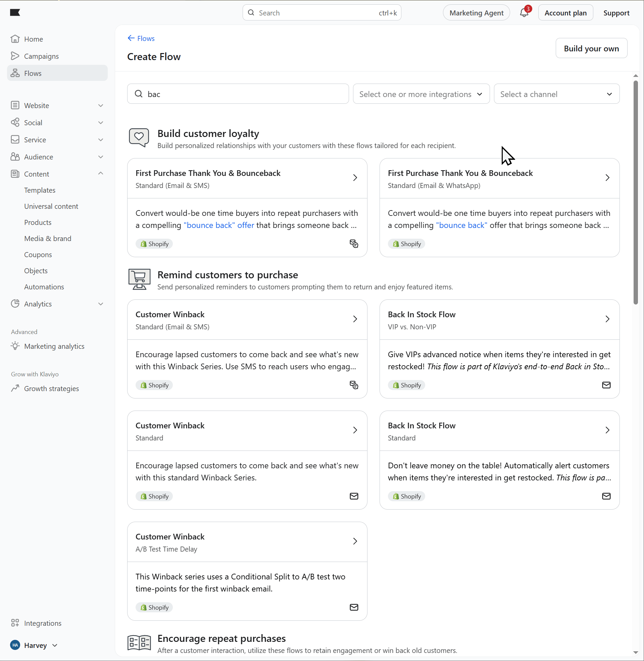Image resolution: width=644 pixels, height=661 pixels.
Task: Open Universal content in sidebar
Action: 51,206
